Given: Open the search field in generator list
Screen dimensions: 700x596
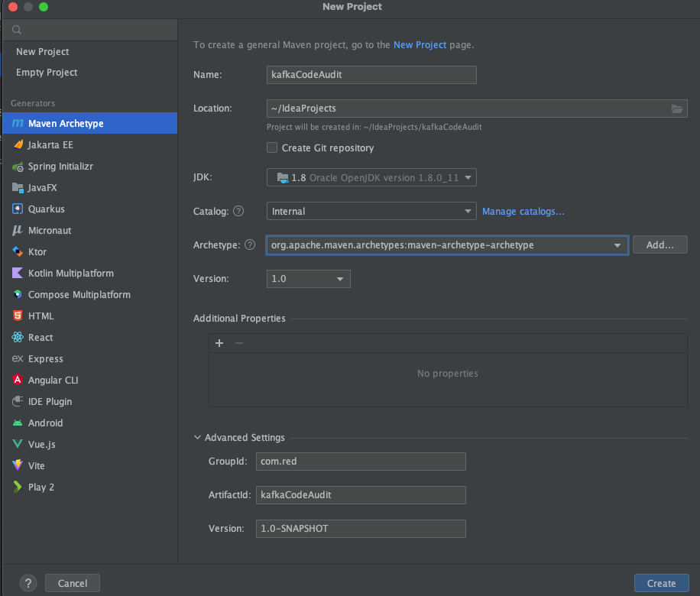Looking at the screenshot, I should [90, 30].
